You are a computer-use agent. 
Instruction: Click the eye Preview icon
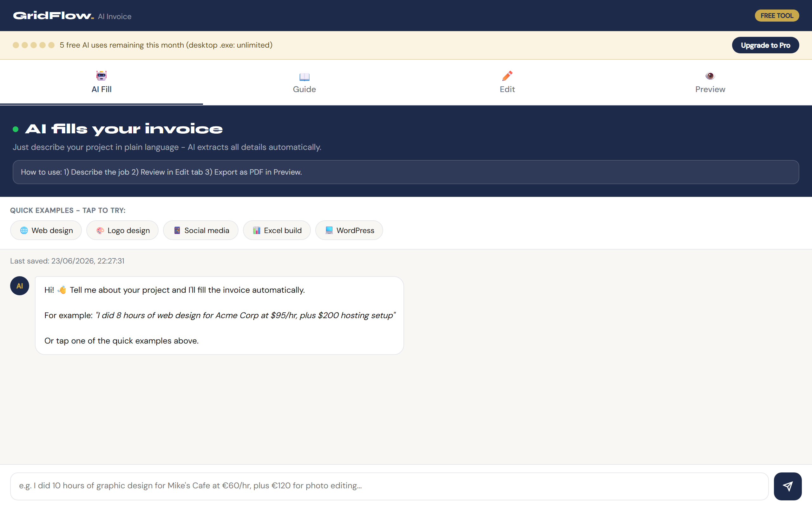click(710, 76)
